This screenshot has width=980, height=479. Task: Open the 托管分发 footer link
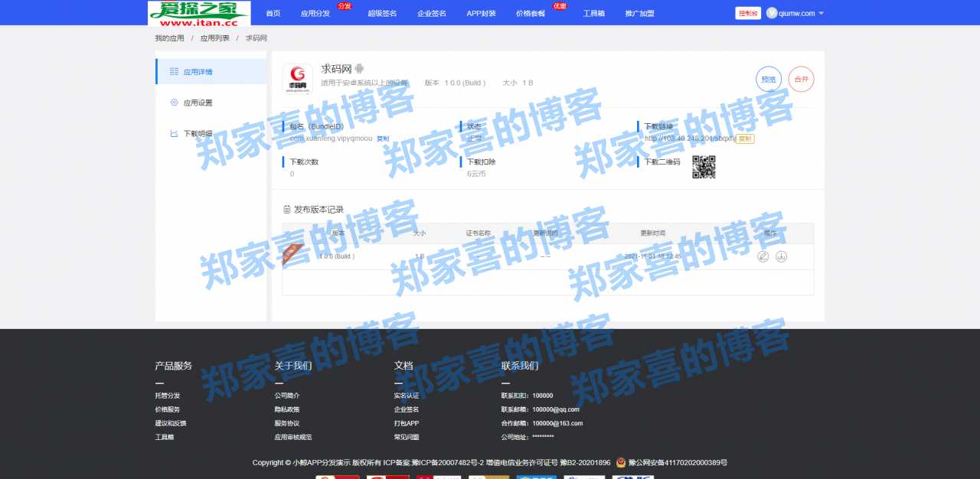click(x=168, y=396)
